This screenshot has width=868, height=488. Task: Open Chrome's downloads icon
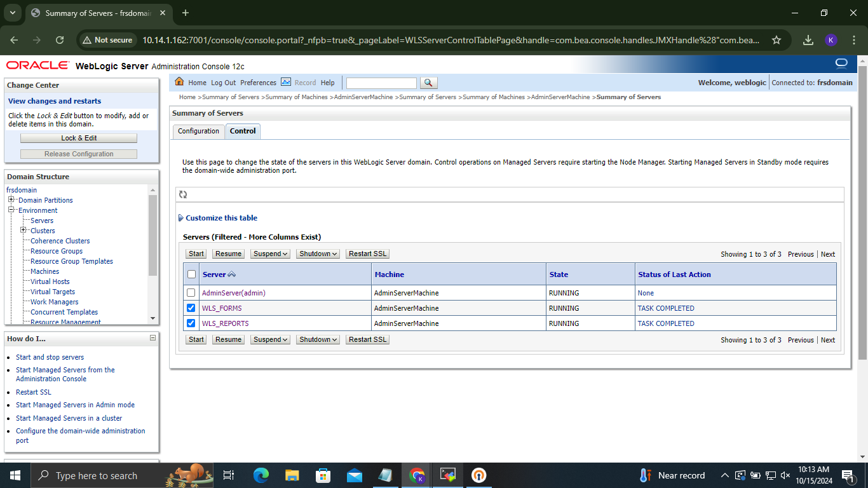tap(808, 40)
